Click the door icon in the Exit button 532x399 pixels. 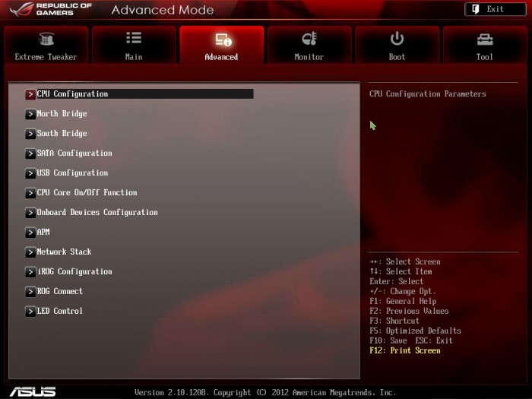(x=476, y=9)
